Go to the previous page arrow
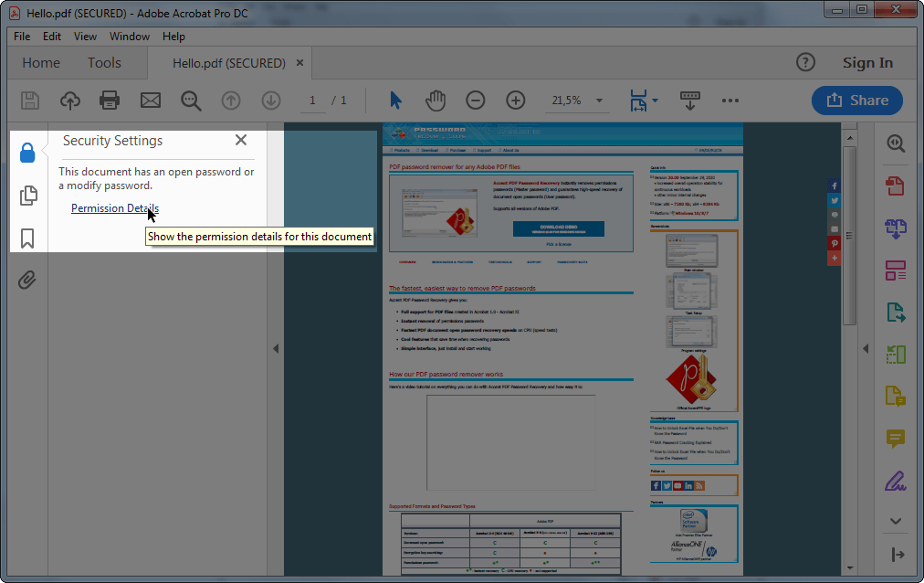The image size is (924, 583). tap(231, 101)
